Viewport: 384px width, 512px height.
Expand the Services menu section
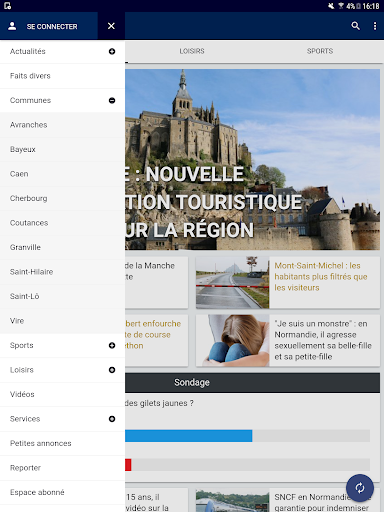coord(112,419)
